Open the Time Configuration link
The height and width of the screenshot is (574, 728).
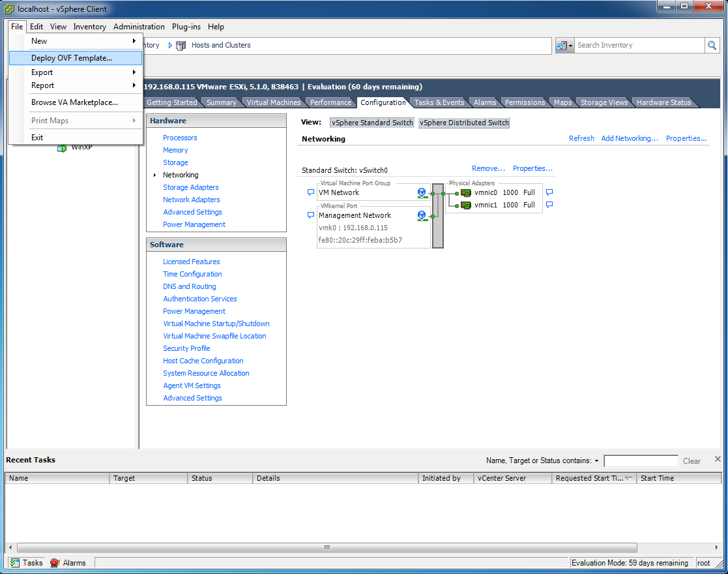pyautogui.click(x=192, y=274)
